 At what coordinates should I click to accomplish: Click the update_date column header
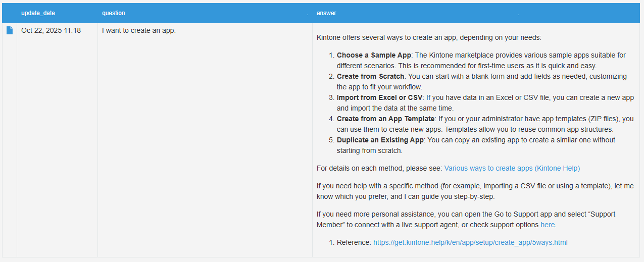[38, 13]
